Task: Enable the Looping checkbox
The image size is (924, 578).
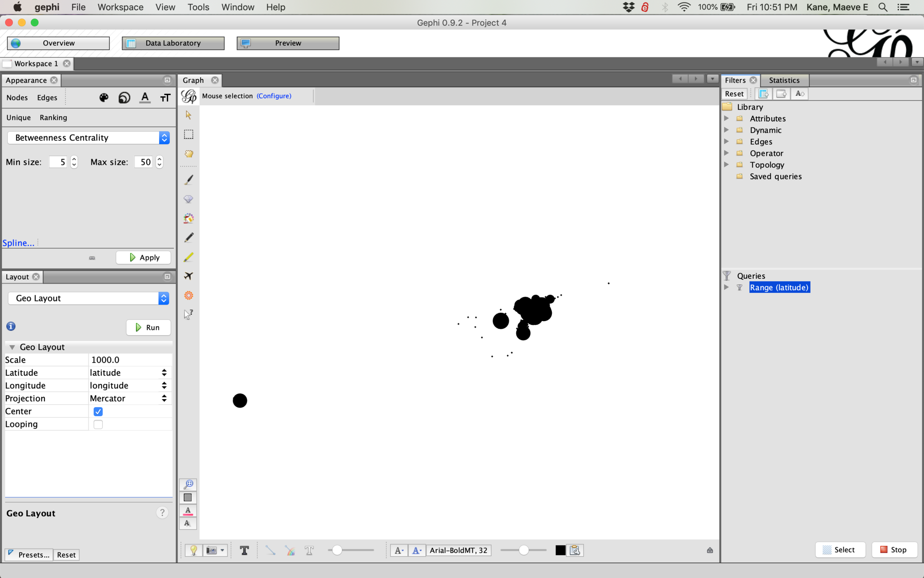Action: [x=98, y=424]
